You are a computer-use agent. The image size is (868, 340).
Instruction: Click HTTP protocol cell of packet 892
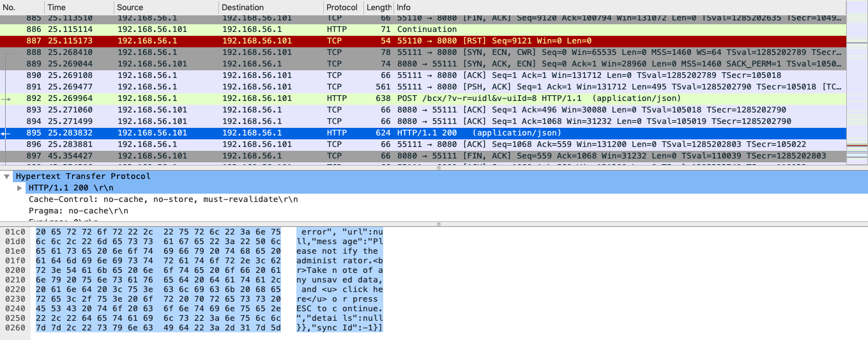337,98
